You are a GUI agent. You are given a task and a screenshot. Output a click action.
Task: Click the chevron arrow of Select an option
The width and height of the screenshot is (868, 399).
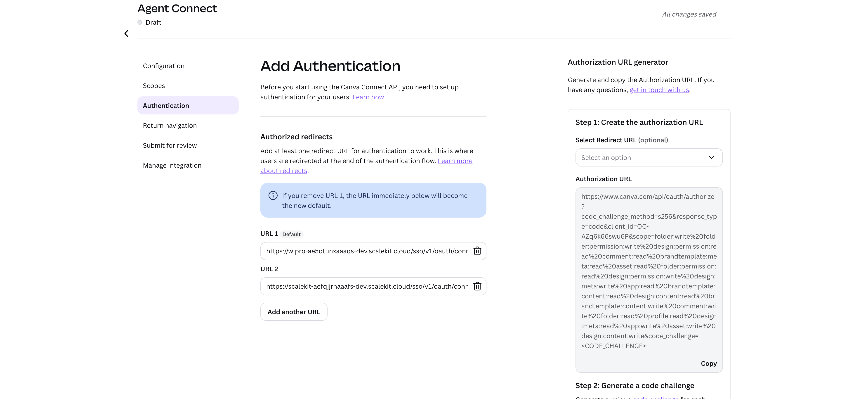[711, 157]
